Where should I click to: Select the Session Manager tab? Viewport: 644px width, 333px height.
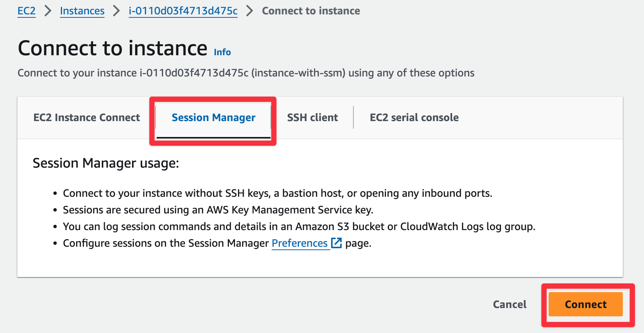213,118
